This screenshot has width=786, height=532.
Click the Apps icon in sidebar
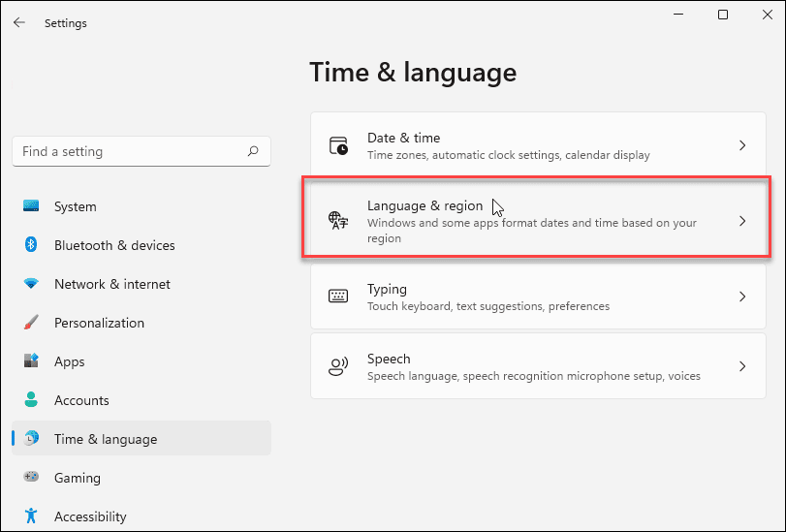[x=32, y=361]
